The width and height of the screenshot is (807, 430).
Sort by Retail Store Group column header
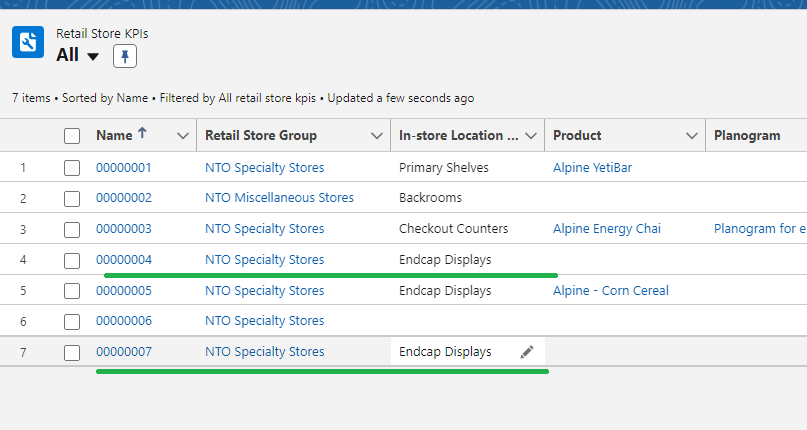coord(261,135)
